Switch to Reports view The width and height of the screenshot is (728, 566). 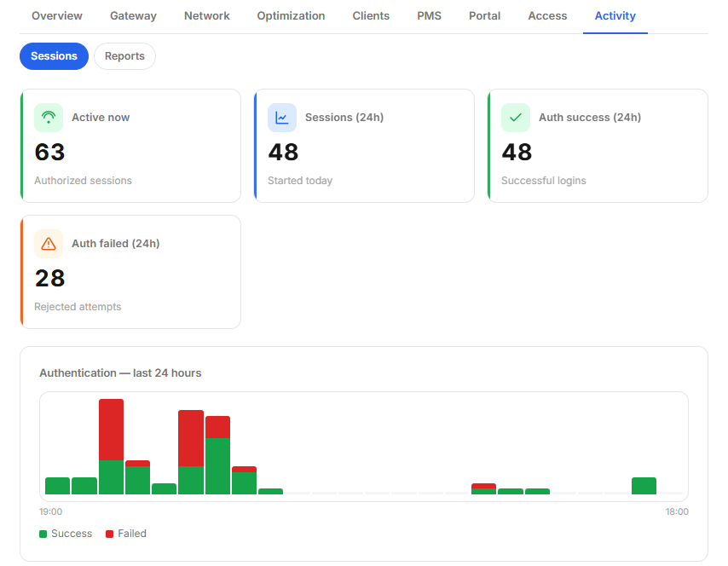(124, 56)
